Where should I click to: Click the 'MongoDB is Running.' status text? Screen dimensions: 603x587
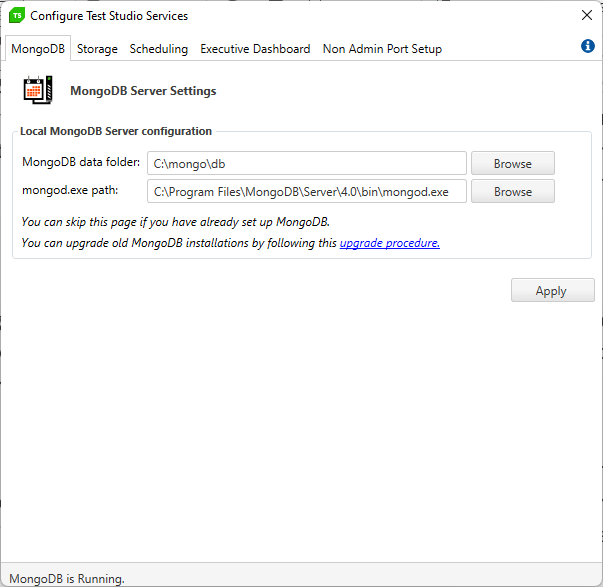(67, 578)
